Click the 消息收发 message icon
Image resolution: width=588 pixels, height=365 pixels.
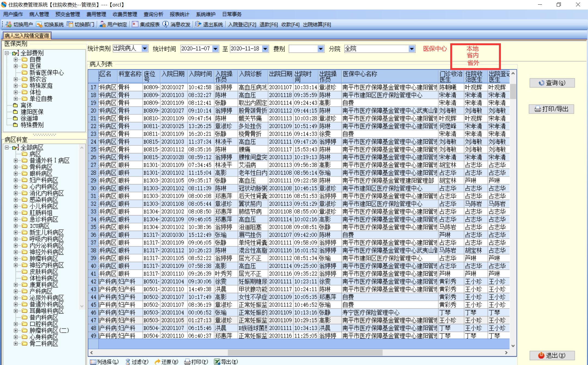coord(166,25)
